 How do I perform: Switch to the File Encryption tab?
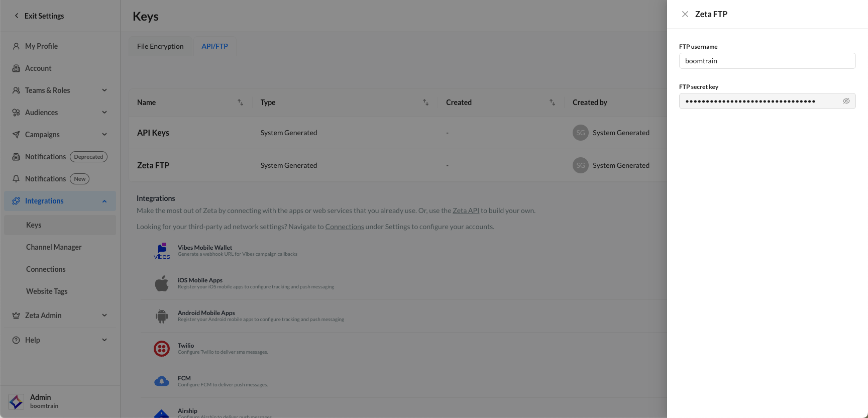click(160, 46)
